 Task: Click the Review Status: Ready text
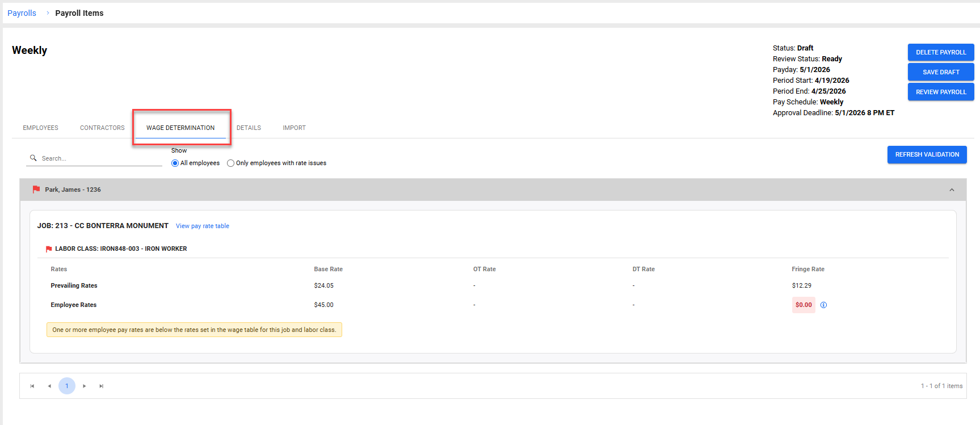click(807, 59)
